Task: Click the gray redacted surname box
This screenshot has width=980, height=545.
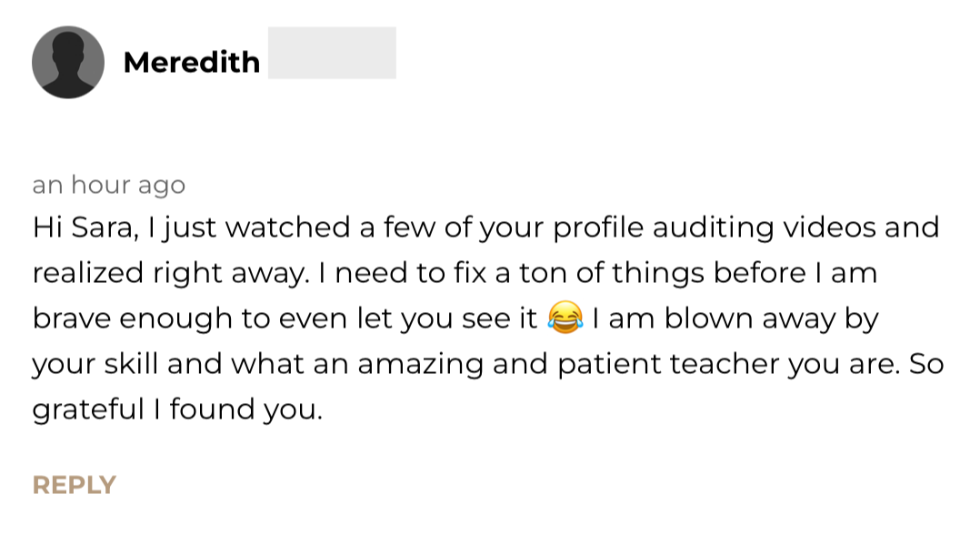Action: (x=332, y=53)
